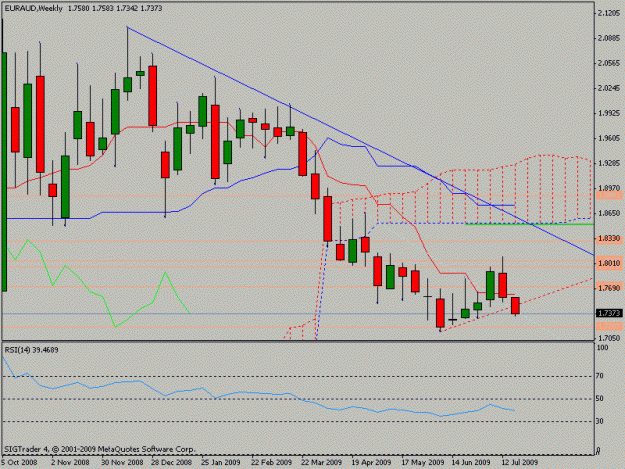The width and height of the screenshot is (625, 469).
Task: Click the 1.8650 price scale label
Action: tap(609, 213)
